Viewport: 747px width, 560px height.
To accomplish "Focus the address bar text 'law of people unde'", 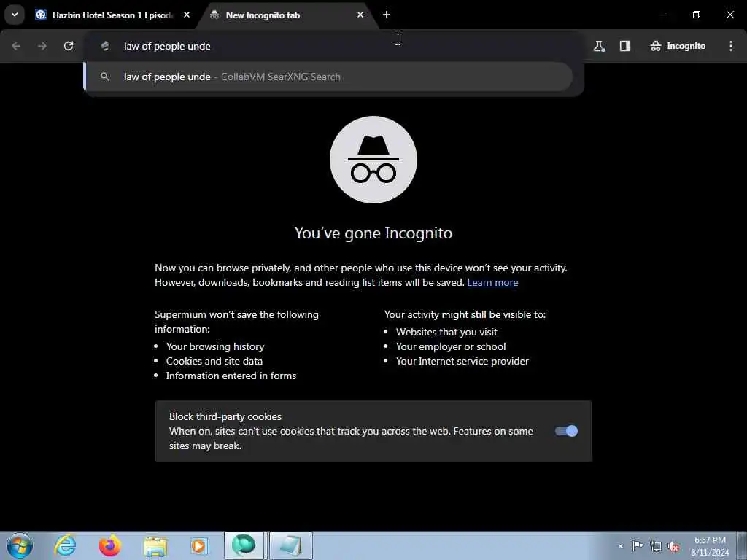I will pos(167,46).
